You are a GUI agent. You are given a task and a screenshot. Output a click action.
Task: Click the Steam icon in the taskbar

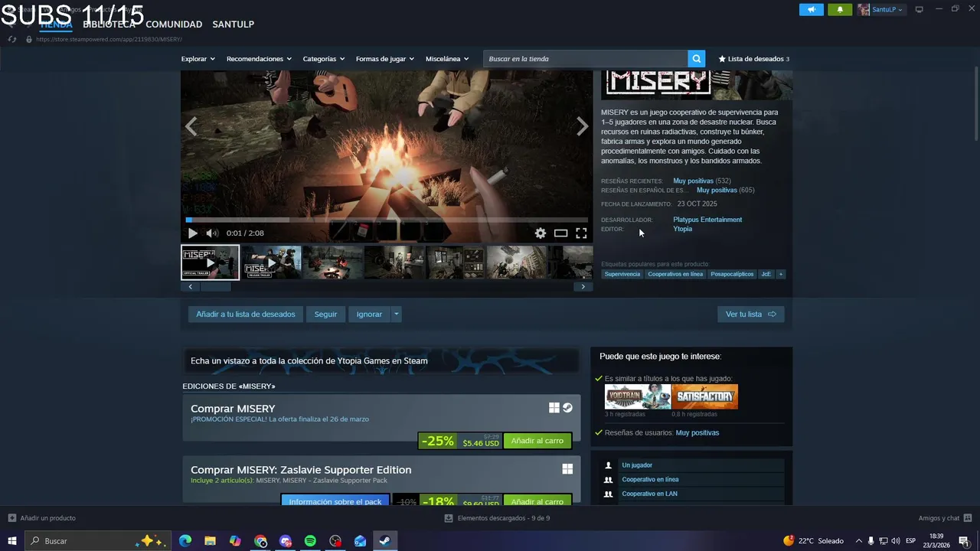[385, 541]
